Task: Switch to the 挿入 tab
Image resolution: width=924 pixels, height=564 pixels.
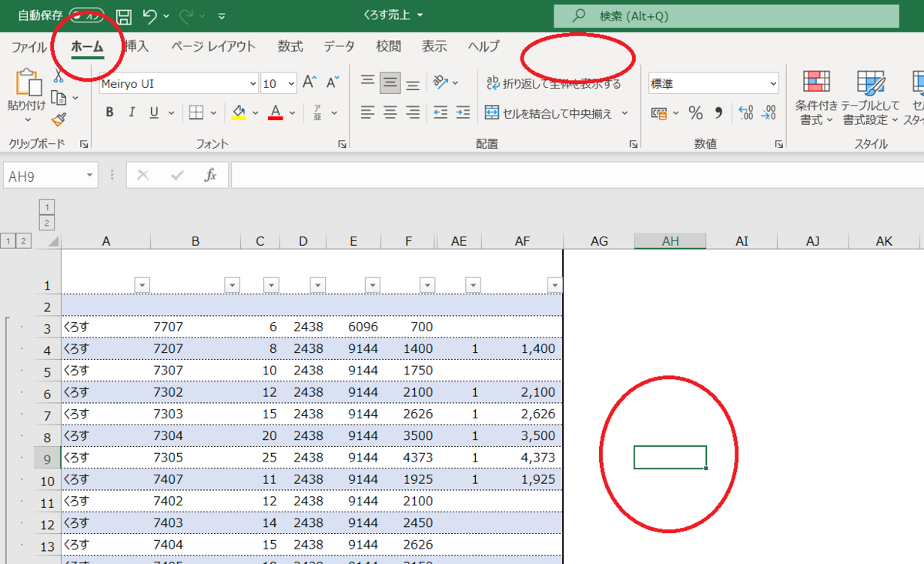Action: click(136, 46)
